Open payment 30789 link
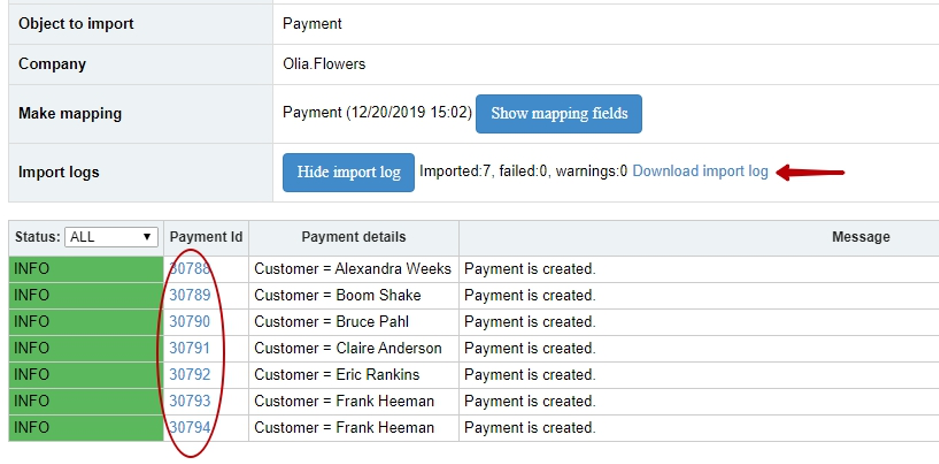Screen dimensions: 939x464 (x=190, y=295)
